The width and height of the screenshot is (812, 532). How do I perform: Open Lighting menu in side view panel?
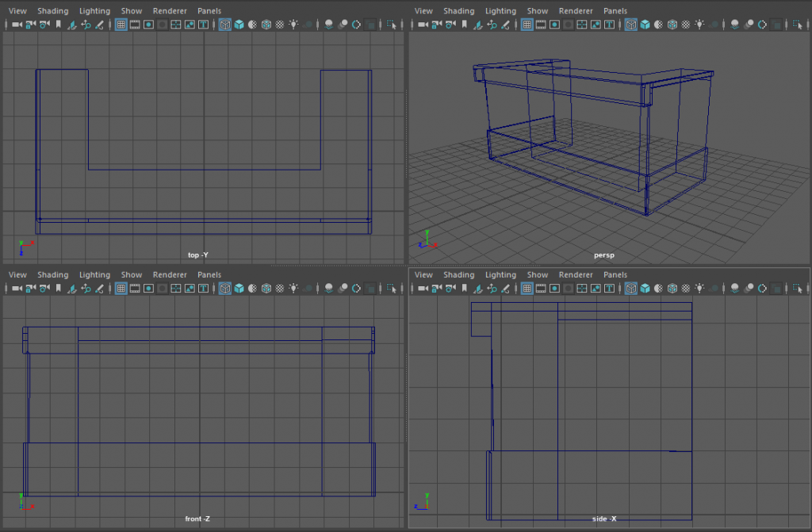click(x=500, y=275)
